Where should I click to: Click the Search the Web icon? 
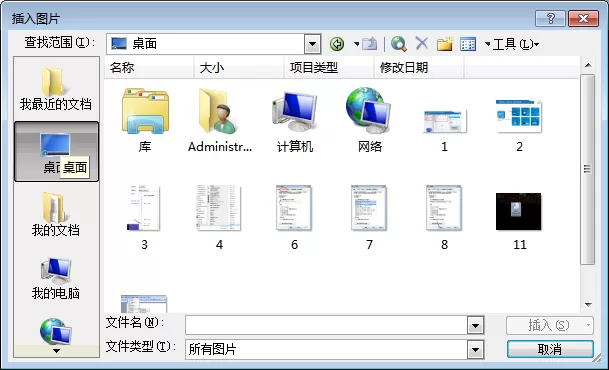pyautogui.click(x=398, y=44)
